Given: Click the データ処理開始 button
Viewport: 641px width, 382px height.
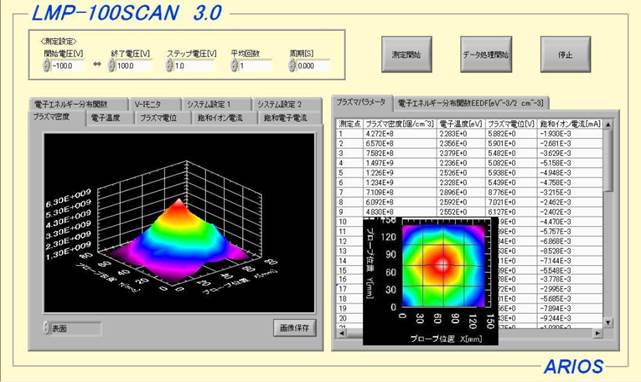Looking at the screenshot, I should tap(486, 54).
